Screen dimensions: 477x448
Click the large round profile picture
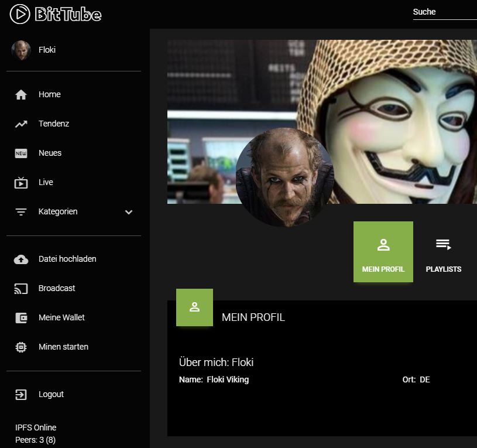[x=285, y=177]
